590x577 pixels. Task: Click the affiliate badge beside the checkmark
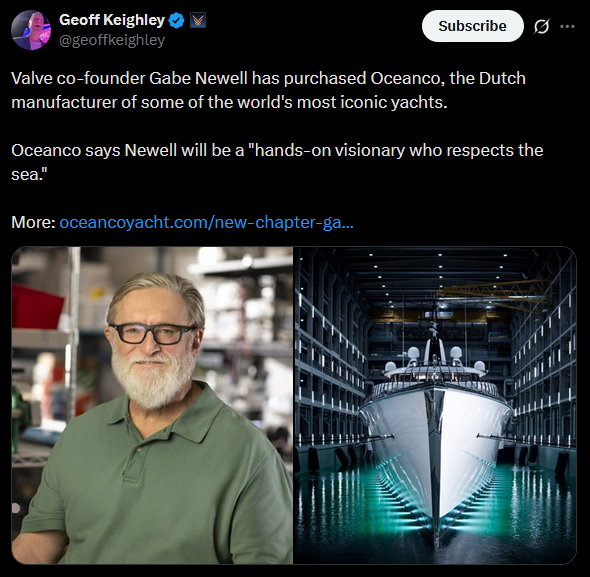coord(198,20)
